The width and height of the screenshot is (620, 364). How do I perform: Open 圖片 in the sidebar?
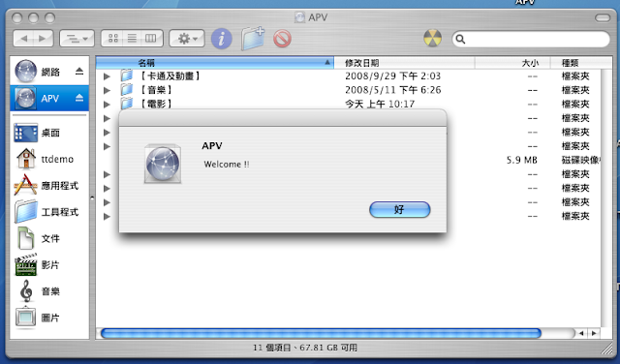coord(49,318)
